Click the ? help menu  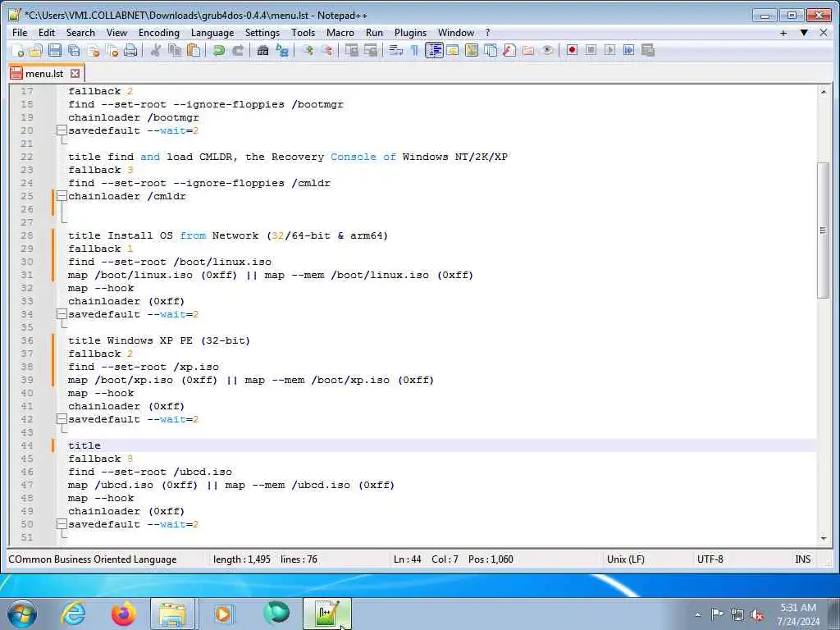[x=487, y=33]
